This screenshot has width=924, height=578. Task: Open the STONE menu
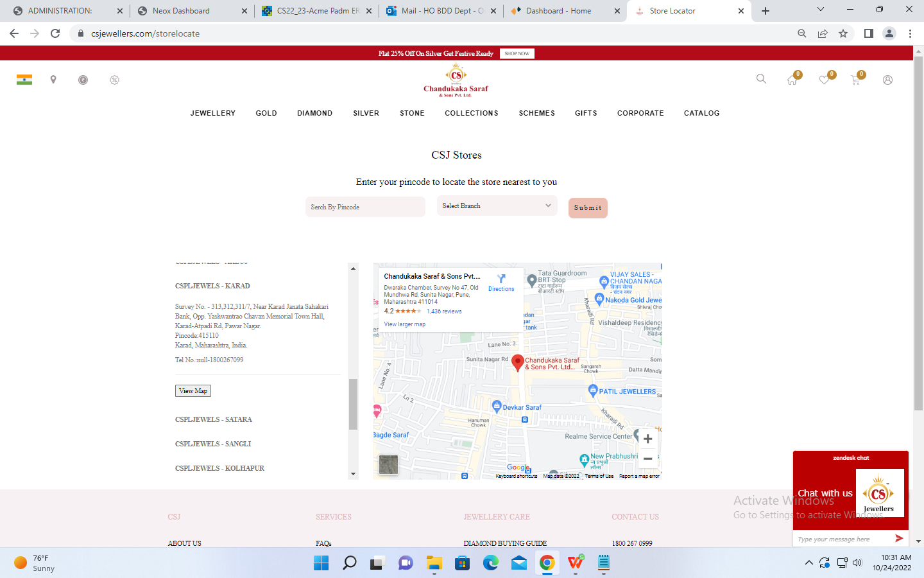point(412,113)
